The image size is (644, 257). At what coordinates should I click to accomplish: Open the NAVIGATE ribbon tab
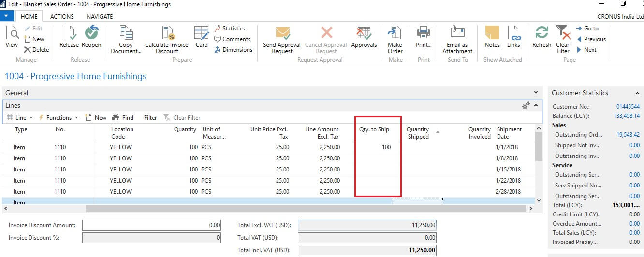pyautogui.click(x=100, y=16)
